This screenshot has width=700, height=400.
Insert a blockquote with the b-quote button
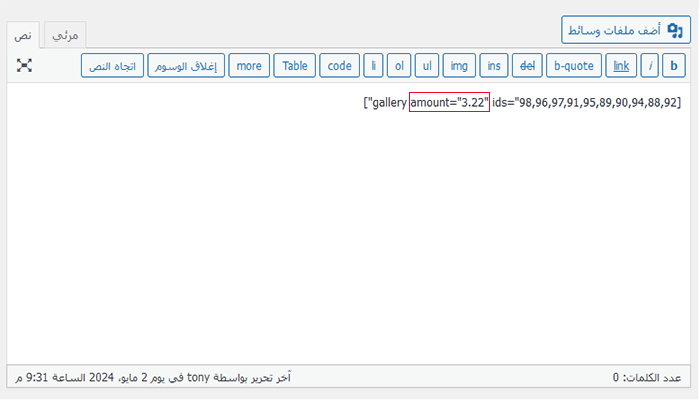(x=574, y=66)
